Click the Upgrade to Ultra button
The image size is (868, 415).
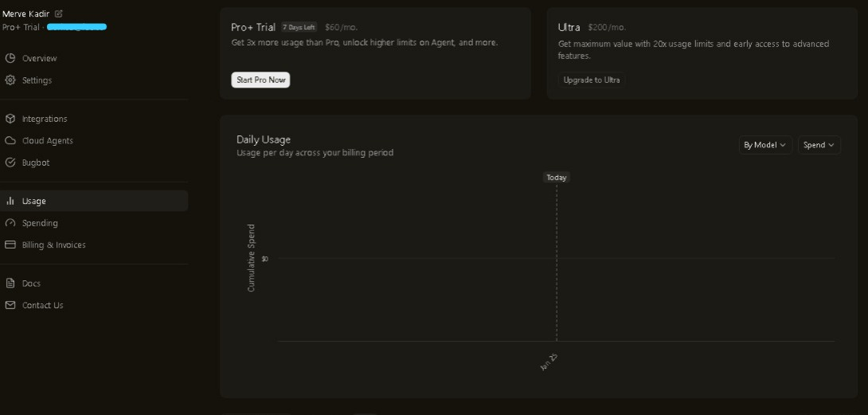coord(592,80)
